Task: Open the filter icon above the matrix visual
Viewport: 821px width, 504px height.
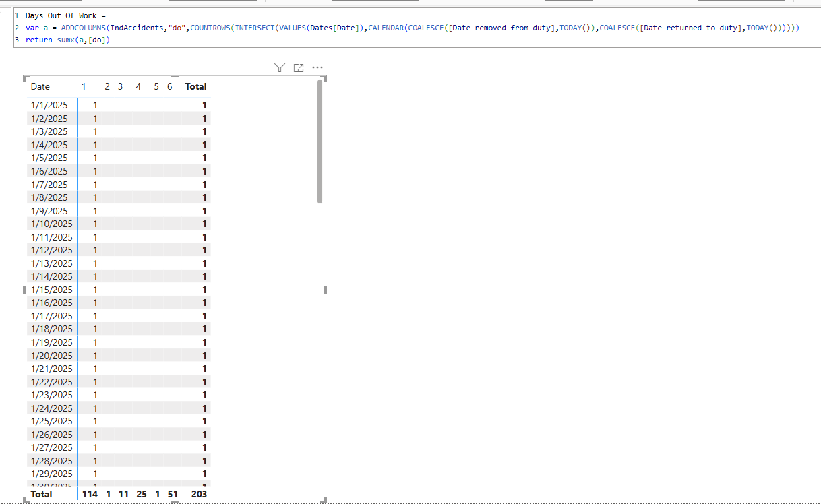Action: (x=280, y=67)
